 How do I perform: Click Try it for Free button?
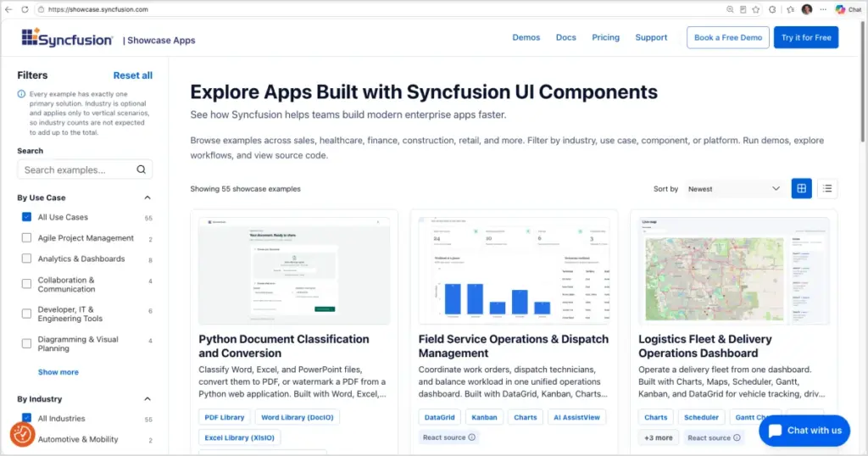click(x=806, y=37)
